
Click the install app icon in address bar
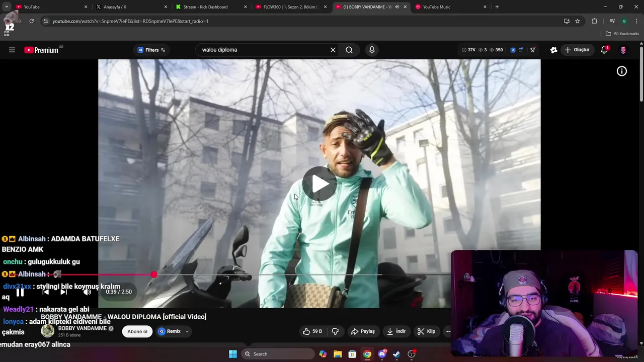pyautogui.click(x=567, y=21)
